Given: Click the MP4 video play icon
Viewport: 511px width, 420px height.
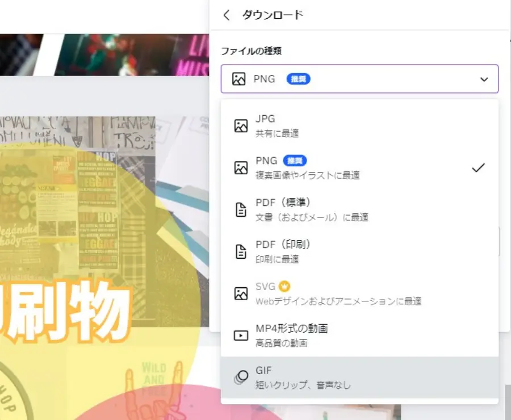Looking at the screenshot, I should pyautogui.click(x=241, y=335).
